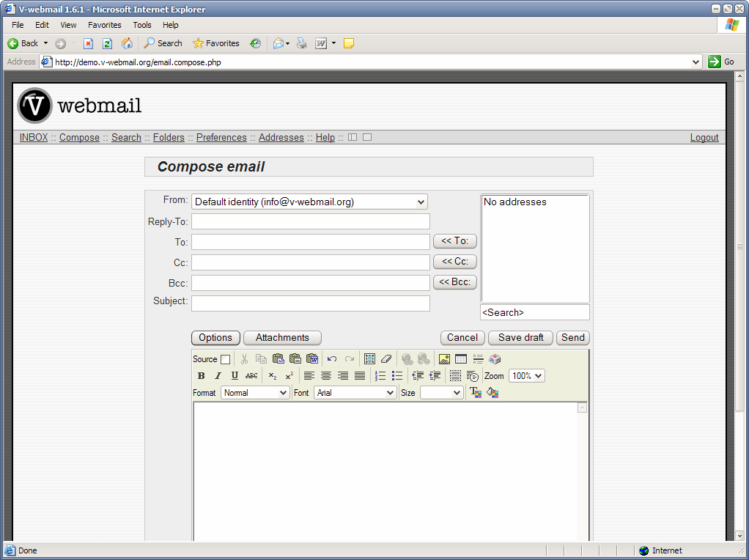This screenshot has height=560, width=749.
Task: Open the Font dropdown showing Arial
Action: (355, 393)
